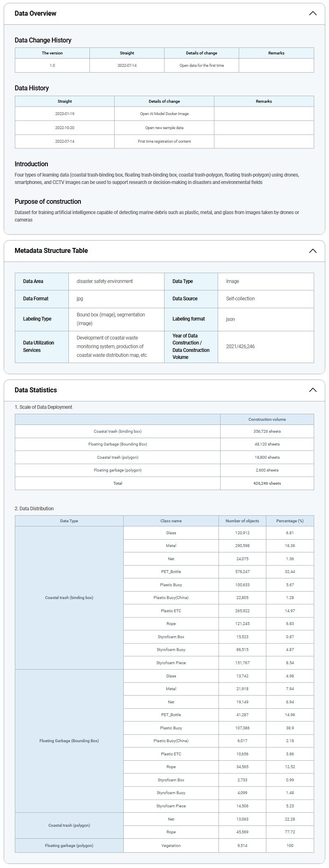Click the 'Floating garbage (polygon)' data type cell
Viewport: 329px width, 868px height.
click(x=69, y=845)
